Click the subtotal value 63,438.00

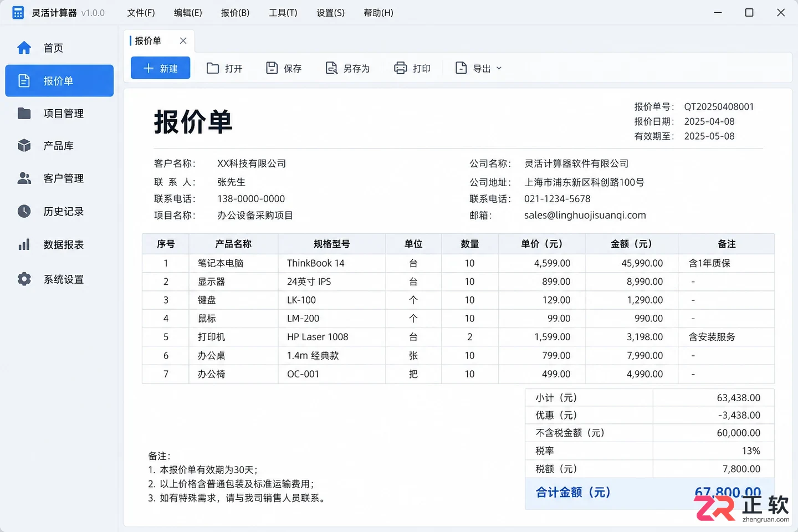739,398
